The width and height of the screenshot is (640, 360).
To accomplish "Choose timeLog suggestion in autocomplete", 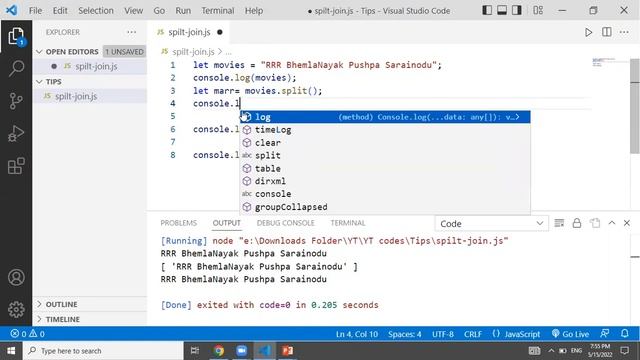I will pos(385,130).
